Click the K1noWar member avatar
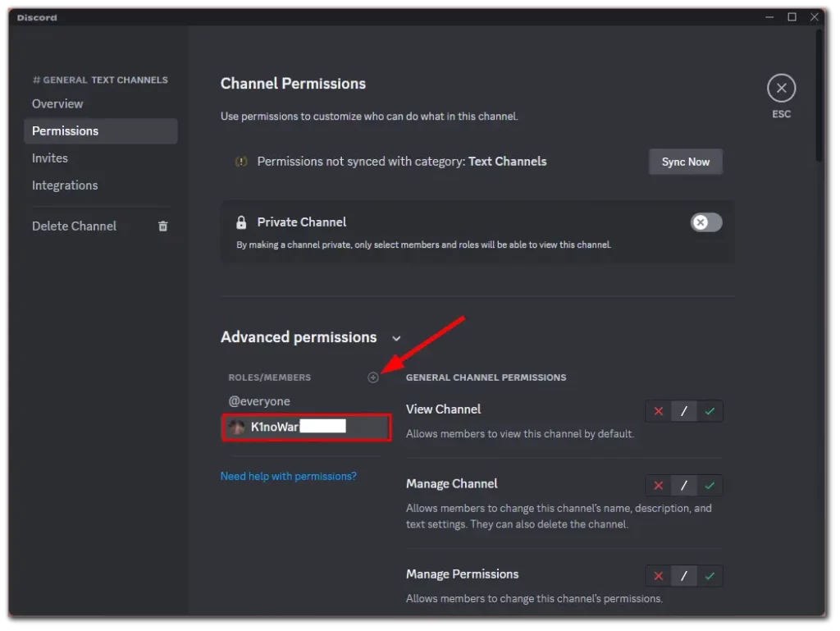 pos(236,427)
